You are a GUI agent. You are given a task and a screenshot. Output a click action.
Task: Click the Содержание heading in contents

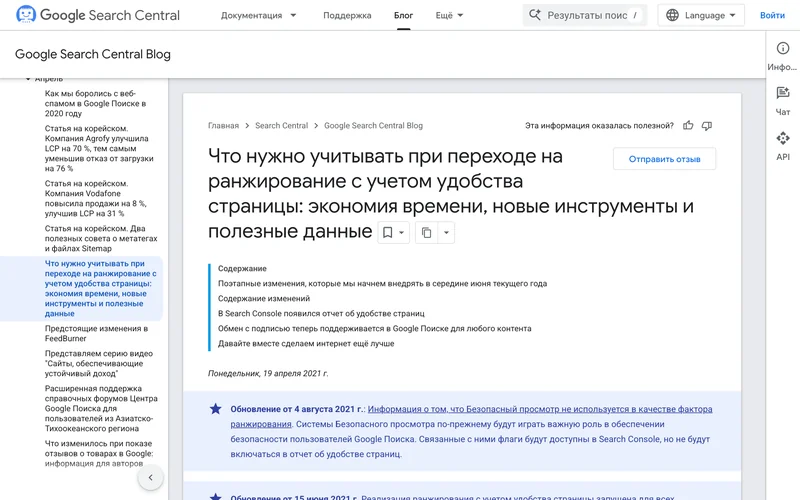(x=242, y=268)
